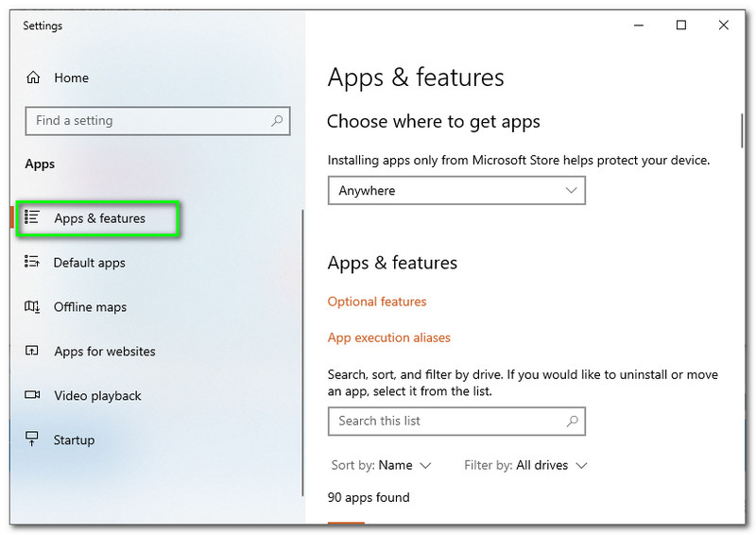Select Apps & features in sidebar
This screenshot has width=756, height=535.
(x=99, y=218)
